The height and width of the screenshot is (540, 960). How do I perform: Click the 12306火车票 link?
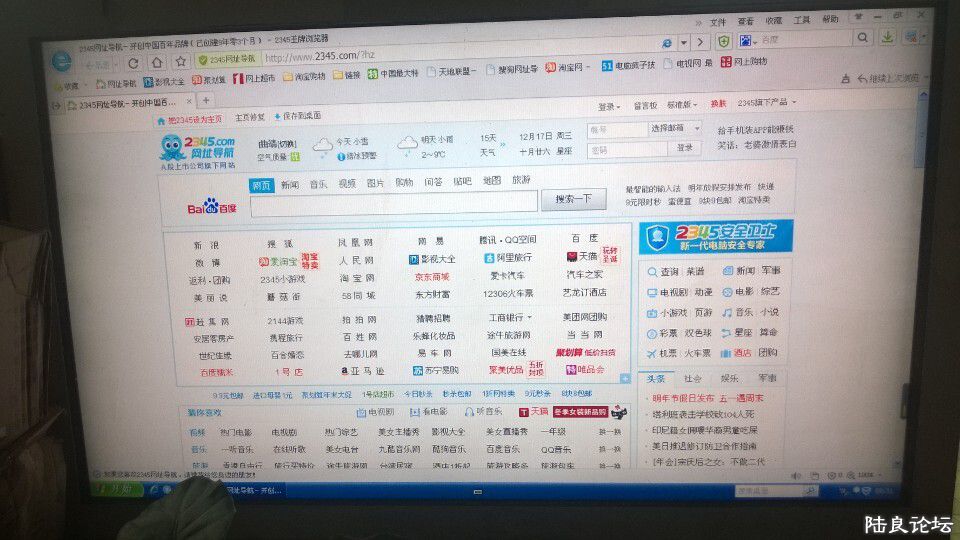tap(508, 293)
